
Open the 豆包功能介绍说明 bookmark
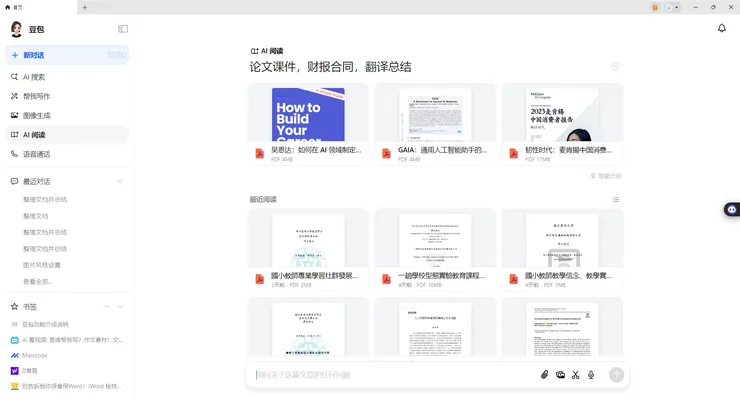click(40, 324)
